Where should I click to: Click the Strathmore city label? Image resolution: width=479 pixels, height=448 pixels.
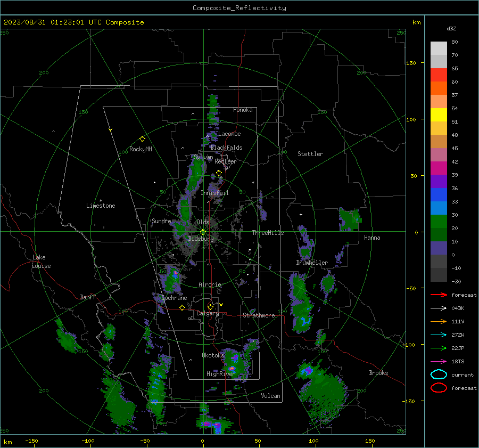259,315
